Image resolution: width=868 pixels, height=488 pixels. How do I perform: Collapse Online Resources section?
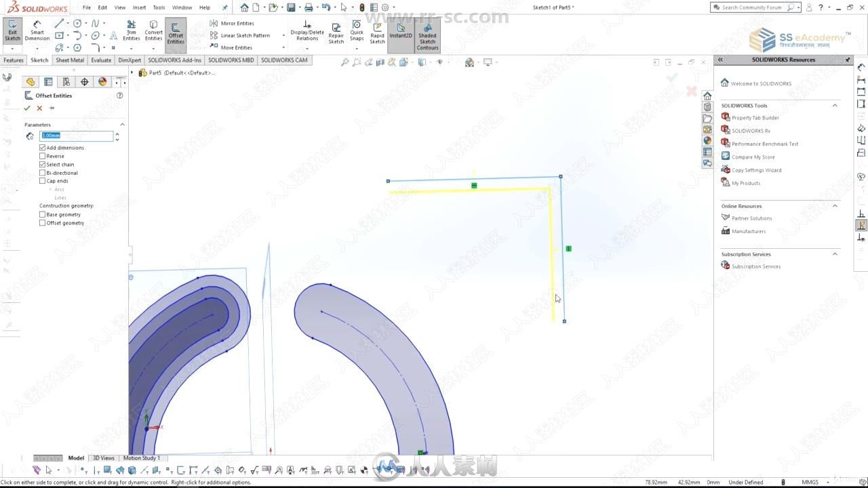point(835,205)
